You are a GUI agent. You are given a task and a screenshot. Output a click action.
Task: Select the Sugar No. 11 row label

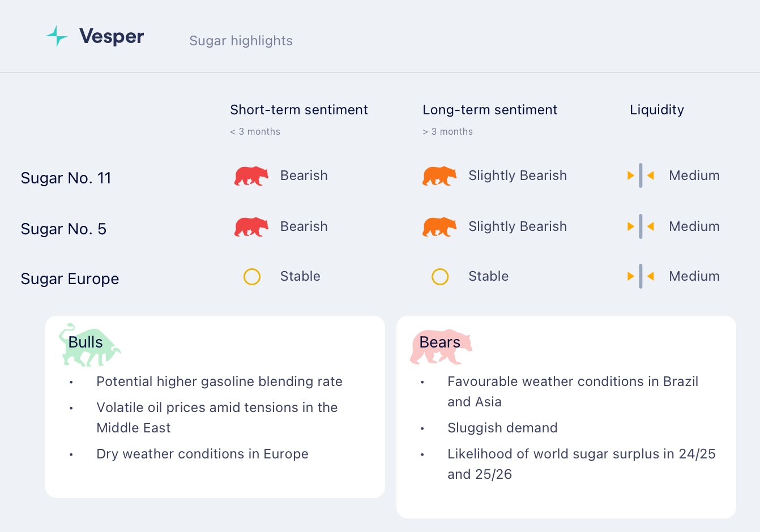coord(66,178)
